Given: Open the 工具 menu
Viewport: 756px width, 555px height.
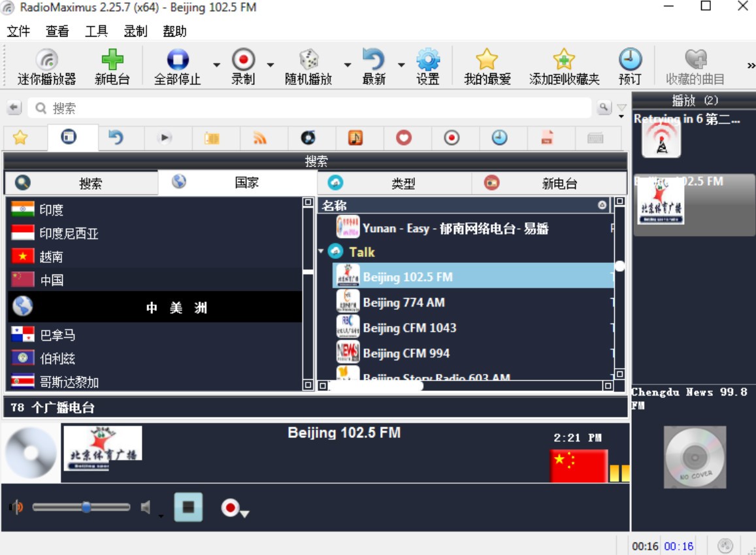Looking at the screenshot, I should click(97, 31).
